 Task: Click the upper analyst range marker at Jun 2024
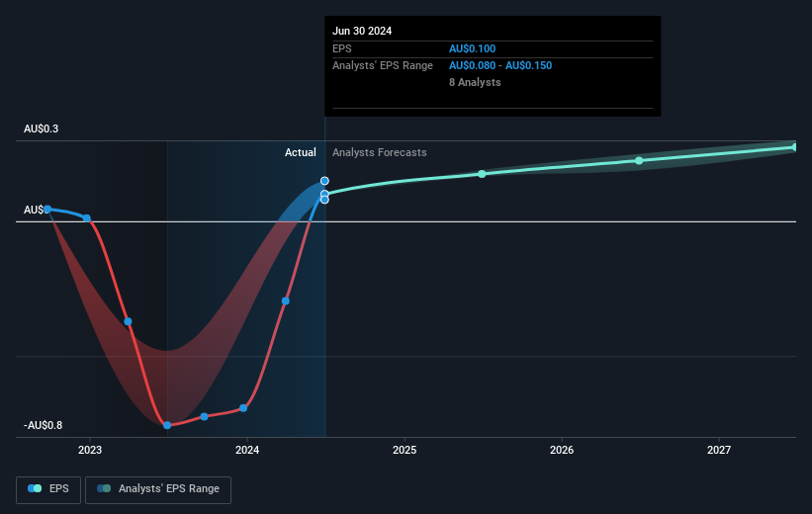tap(324, 181)
